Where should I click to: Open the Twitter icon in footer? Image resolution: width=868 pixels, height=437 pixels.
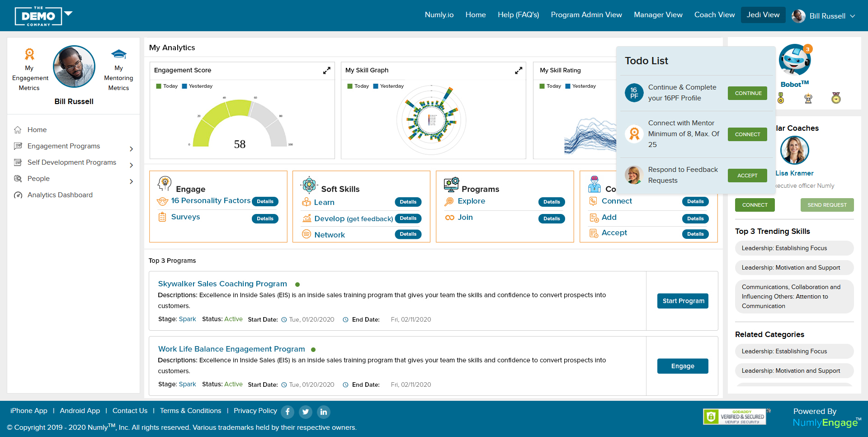click(x=306, y=412)
